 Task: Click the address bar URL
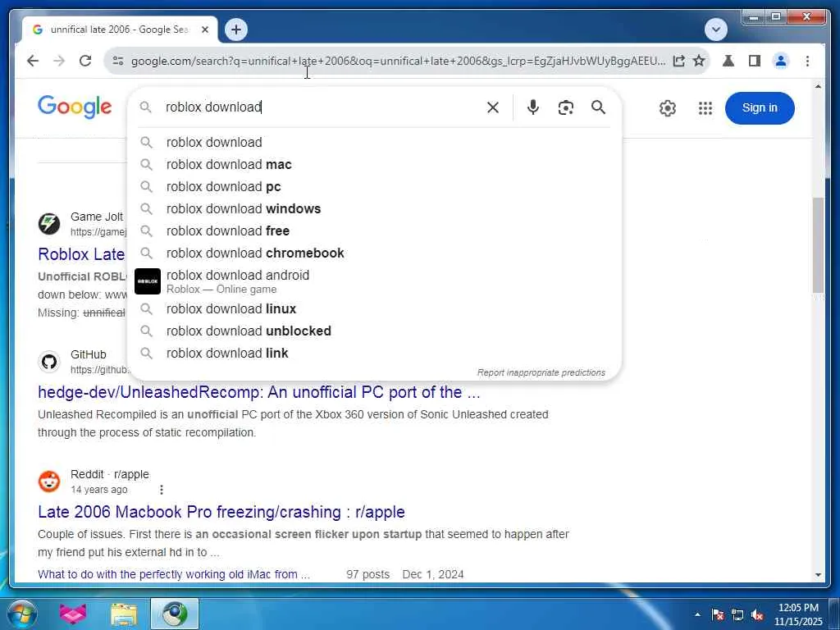coord(399,61)
